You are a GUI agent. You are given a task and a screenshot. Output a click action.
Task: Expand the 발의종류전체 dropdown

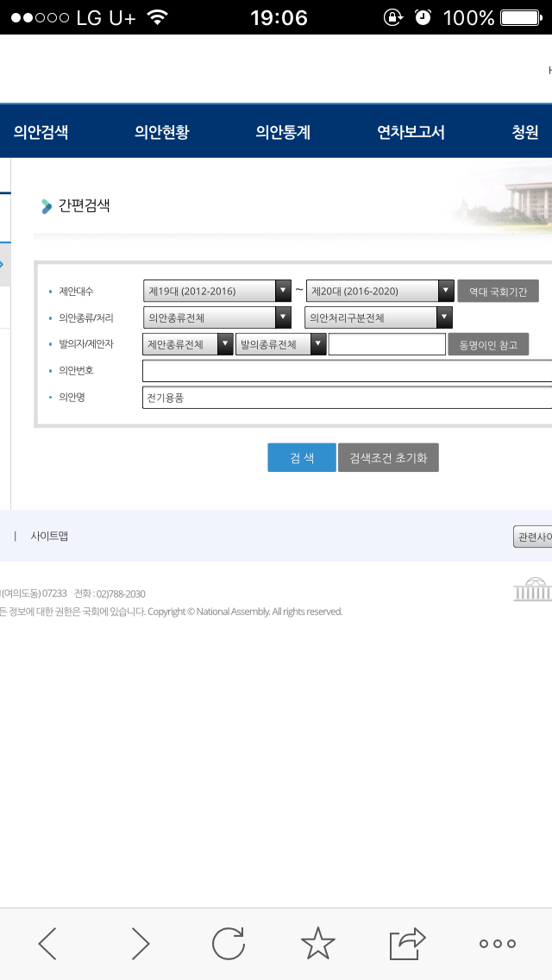[x=280, y=344]
